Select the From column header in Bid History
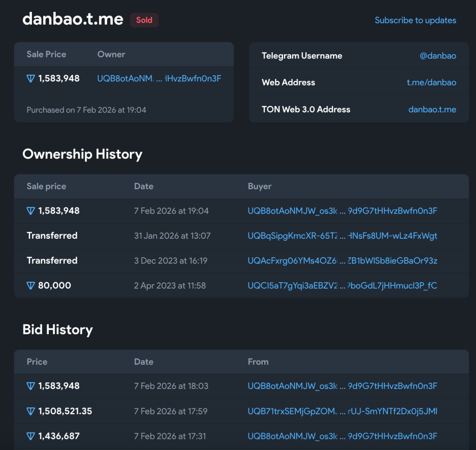Image resolution: width=476 pixels, height=450 pixels. pyautogui.click(x=258, y=361)
